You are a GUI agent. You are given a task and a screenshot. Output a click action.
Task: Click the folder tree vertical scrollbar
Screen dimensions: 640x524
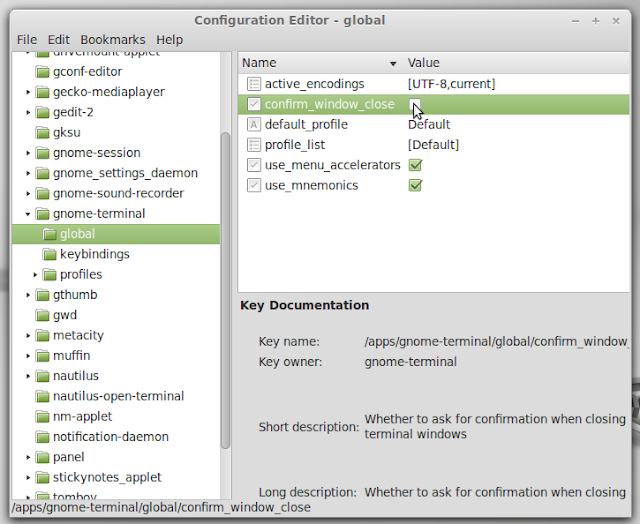(225, 291)
